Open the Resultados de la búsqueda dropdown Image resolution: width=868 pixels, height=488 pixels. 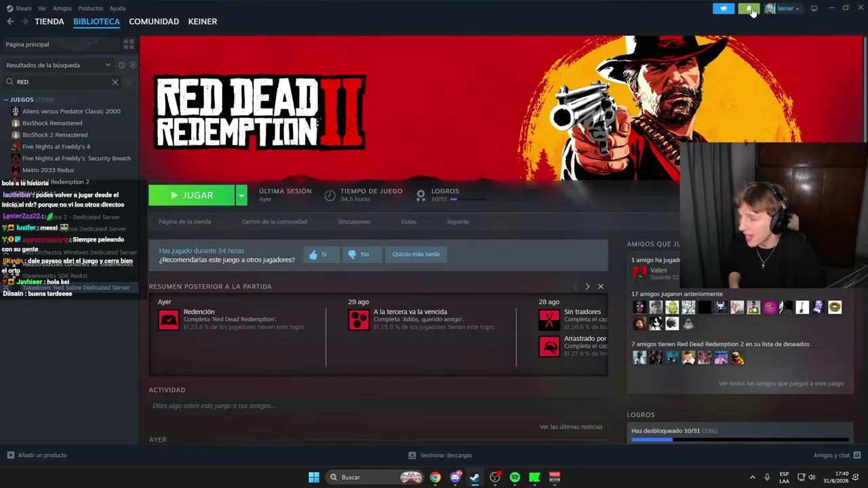58,65
